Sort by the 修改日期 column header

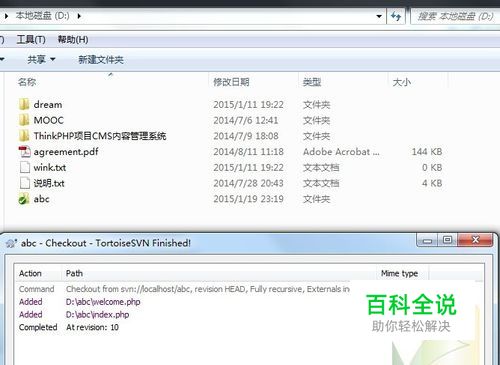coord(231,82)
